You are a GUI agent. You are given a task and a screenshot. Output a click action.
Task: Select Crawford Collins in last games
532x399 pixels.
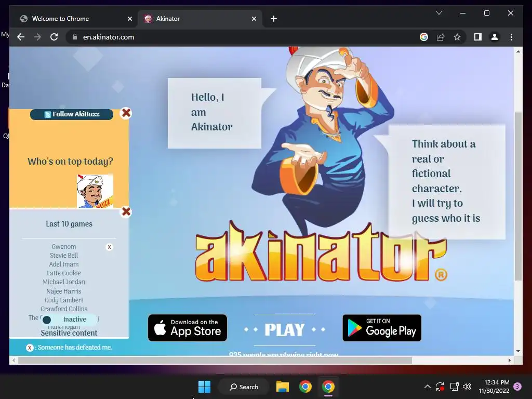[x=64, y=309]
